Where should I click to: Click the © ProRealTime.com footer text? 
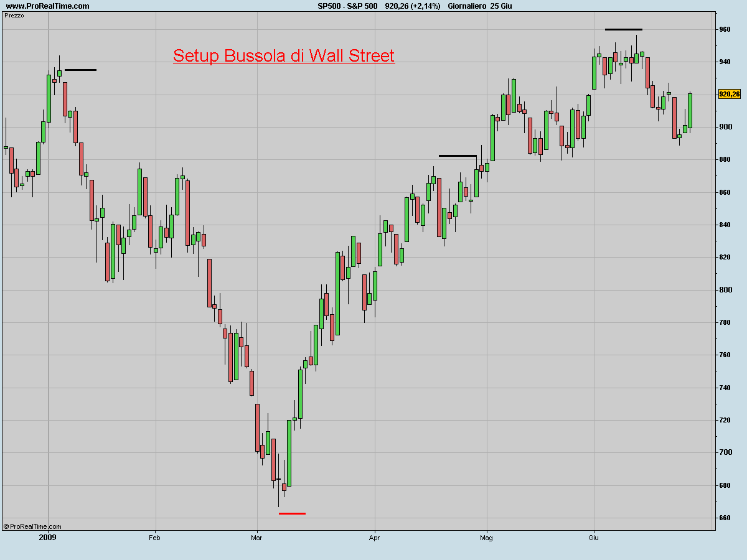click(32, 526)
